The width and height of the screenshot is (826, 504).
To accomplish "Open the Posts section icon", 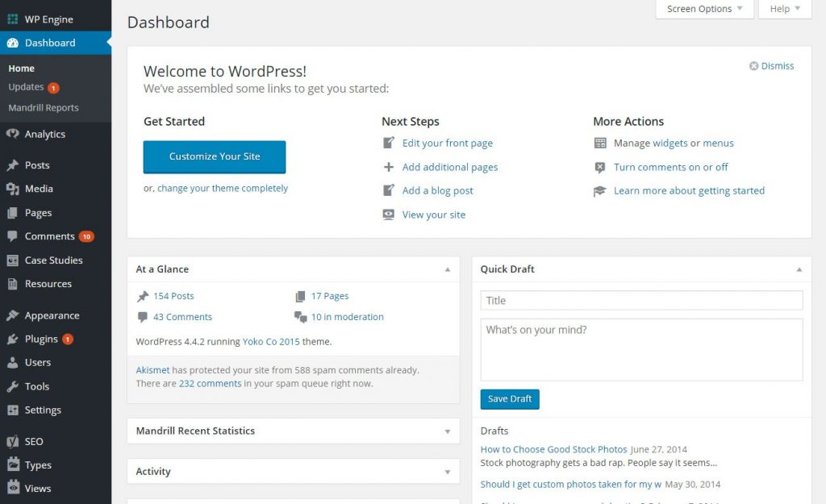I will pyautogui.click(x=12, y=165).
